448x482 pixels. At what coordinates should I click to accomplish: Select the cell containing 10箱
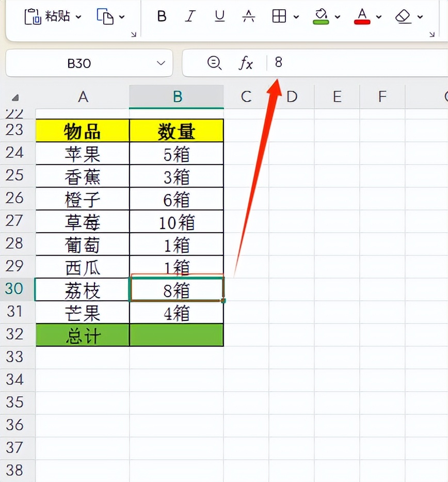(x=177, y=221)
